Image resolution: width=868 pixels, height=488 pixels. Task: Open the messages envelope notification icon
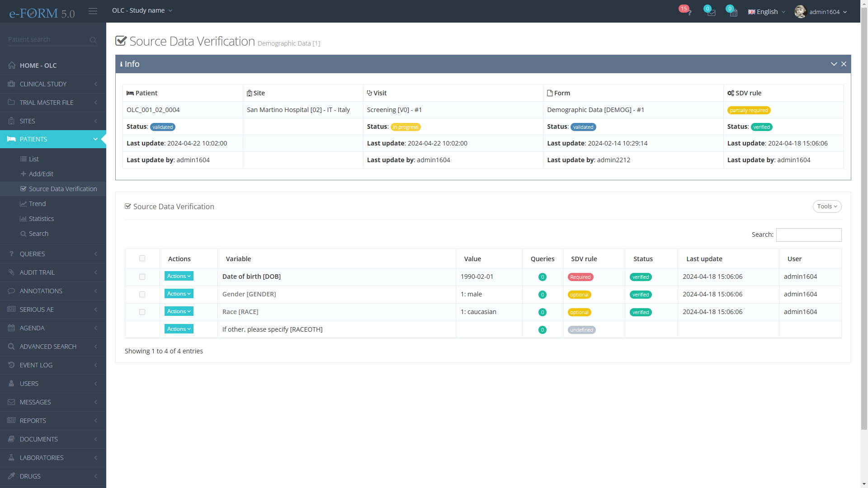(711, 12)
